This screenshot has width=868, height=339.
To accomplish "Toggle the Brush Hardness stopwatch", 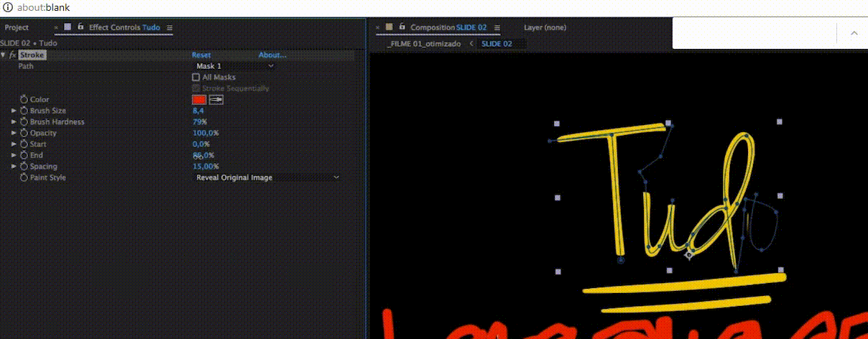I will point(24,122).
